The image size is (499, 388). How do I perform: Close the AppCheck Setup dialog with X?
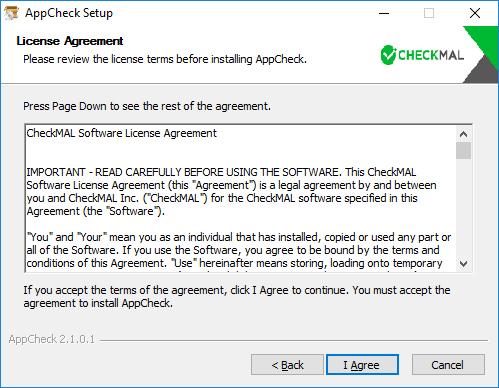point(475,13)
